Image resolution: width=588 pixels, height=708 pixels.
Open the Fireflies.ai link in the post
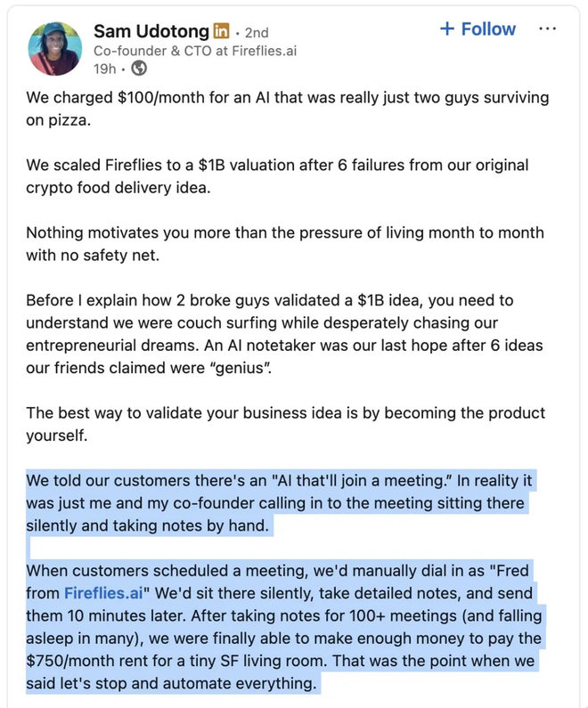click(x=104, y=592)
